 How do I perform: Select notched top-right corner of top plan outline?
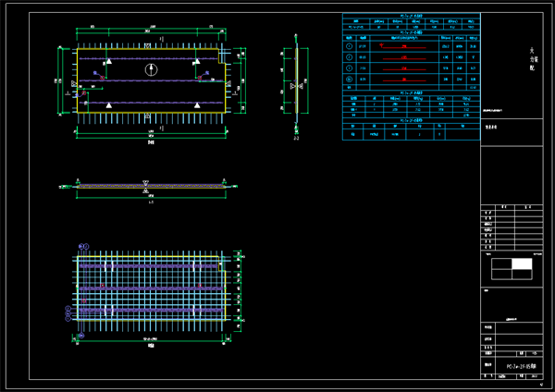coord(222,56)
